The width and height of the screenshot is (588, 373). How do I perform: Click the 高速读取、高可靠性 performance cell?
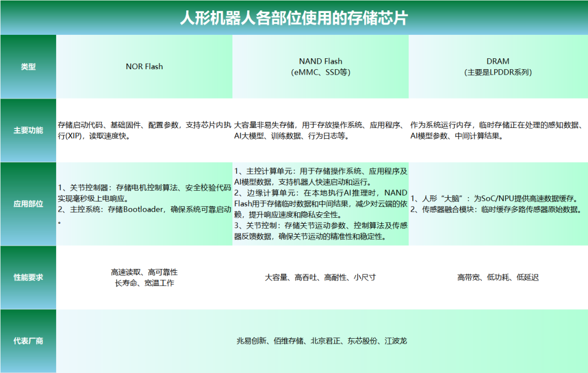(144, 277)
